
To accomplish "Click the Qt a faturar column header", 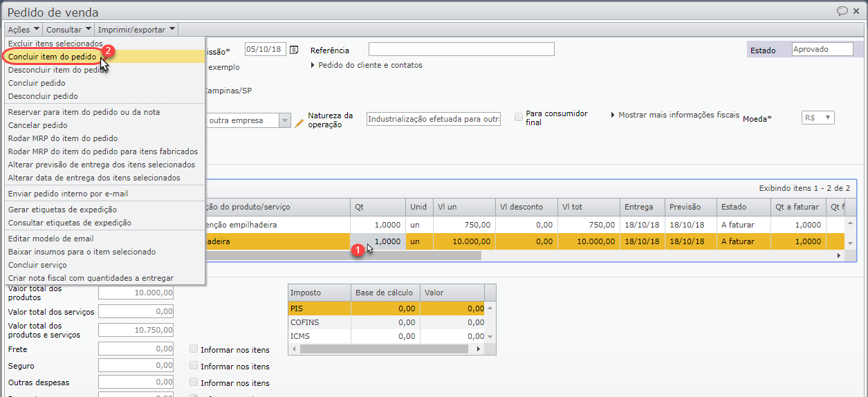I will click(798, 207).
